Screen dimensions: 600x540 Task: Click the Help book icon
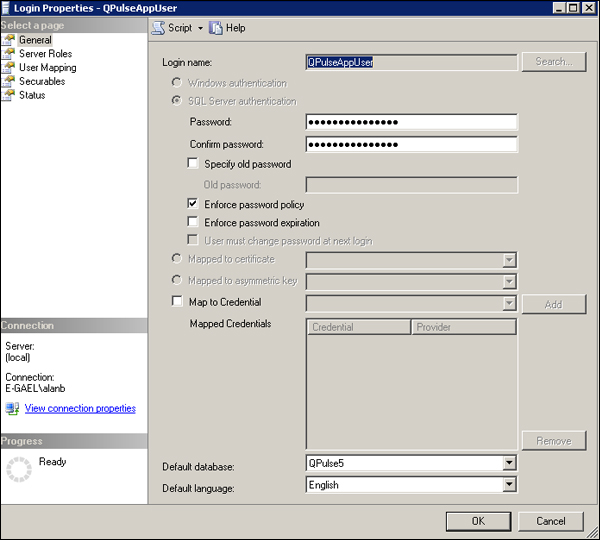tap(215, 28)
